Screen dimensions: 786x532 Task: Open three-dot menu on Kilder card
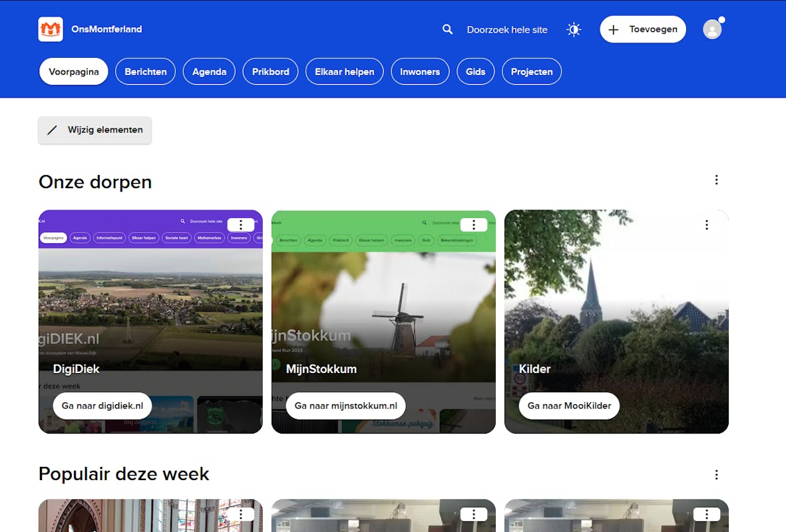(706, 225)
